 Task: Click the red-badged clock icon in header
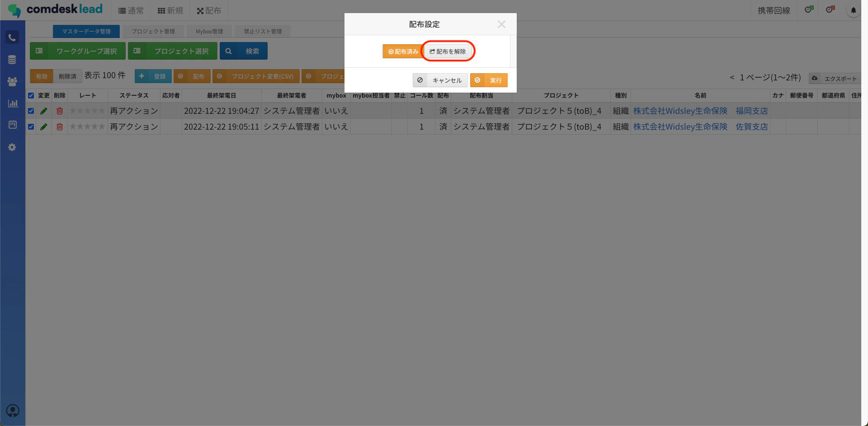point(830,9)
